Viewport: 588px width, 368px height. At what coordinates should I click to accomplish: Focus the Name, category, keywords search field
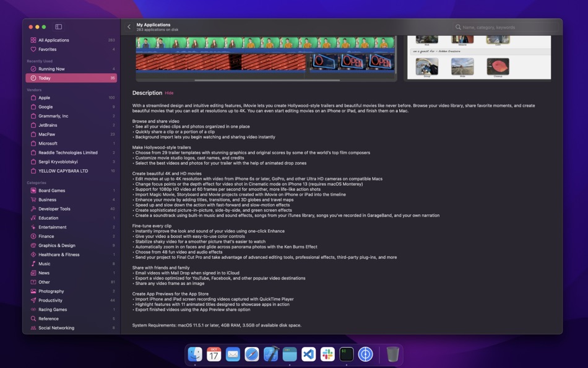point(506,27)
